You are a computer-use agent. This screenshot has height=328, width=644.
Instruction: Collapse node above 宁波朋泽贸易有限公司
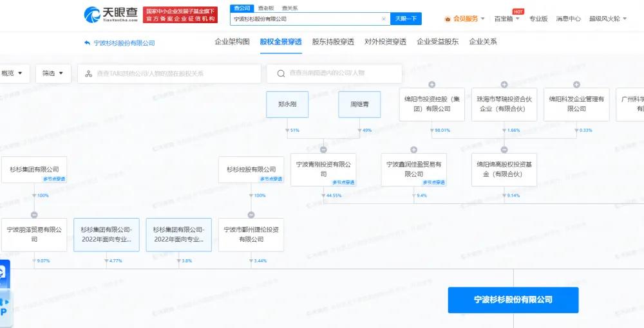tap(34, 215)
